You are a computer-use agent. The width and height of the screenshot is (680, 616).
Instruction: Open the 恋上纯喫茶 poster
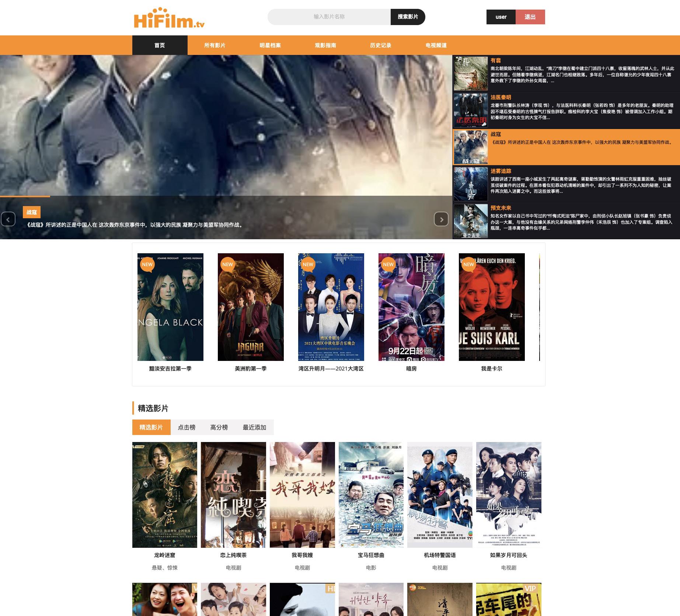(x=233, y=495)
